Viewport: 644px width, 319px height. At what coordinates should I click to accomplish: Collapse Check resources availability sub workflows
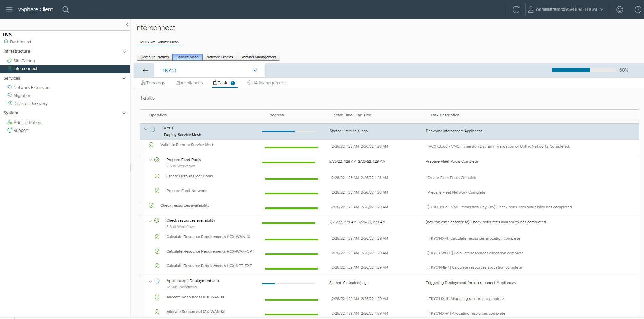point(150,221)
